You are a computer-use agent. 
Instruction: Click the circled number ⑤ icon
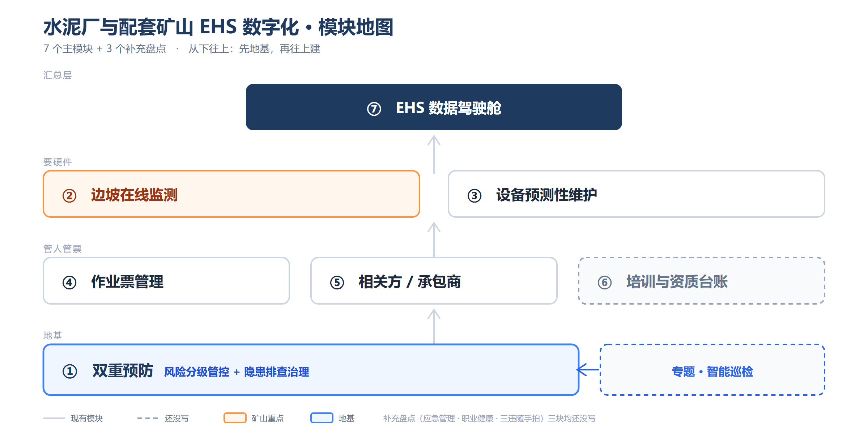coord(337,283)
